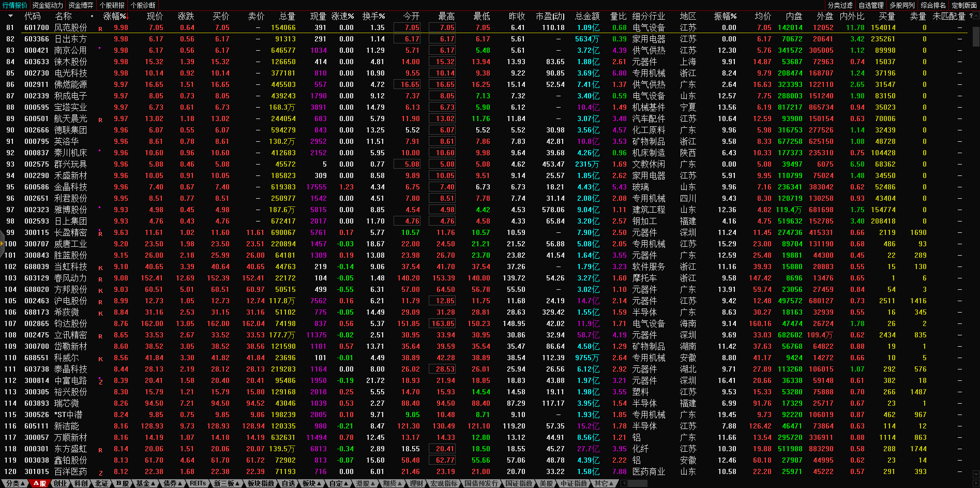Screen dimensions: 980x488
Task: Click the left scroll arrow after the 其它 tab
Action: pos(624,483)
